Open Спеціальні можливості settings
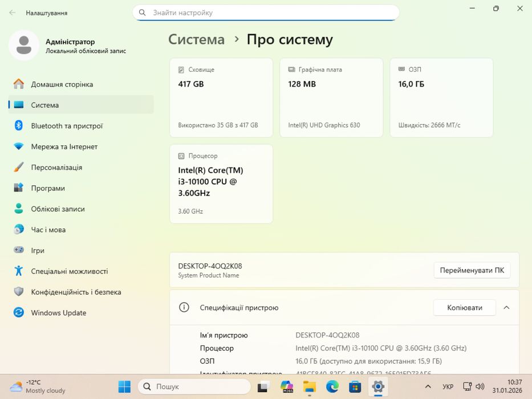532x399 pixels. 81,271
